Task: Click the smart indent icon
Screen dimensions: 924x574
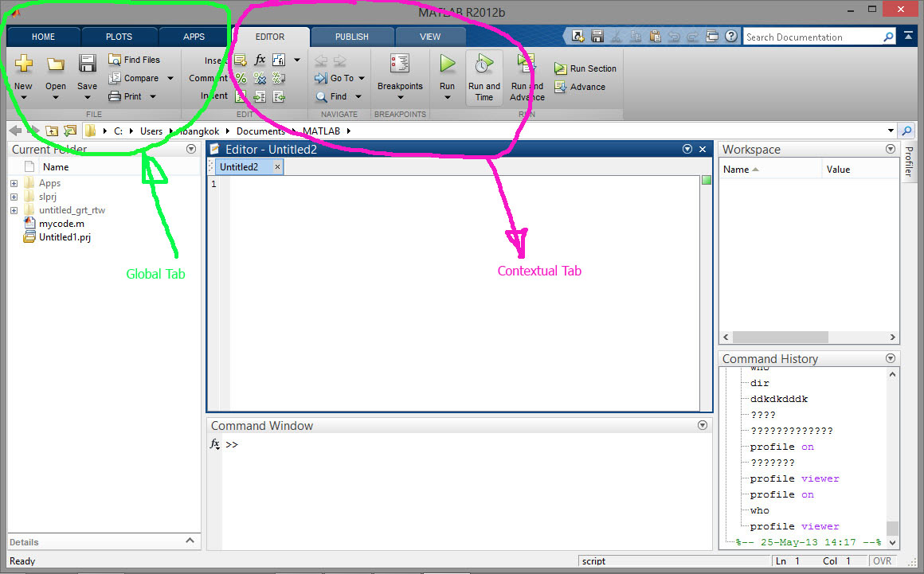Action: coord(241,96)
